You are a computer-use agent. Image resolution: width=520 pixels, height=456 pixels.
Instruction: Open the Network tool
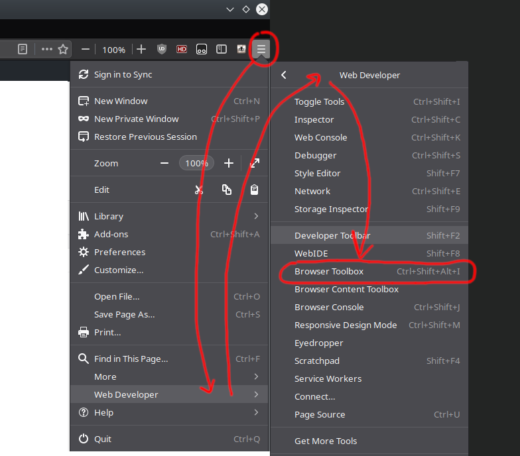tap(369, 191)
